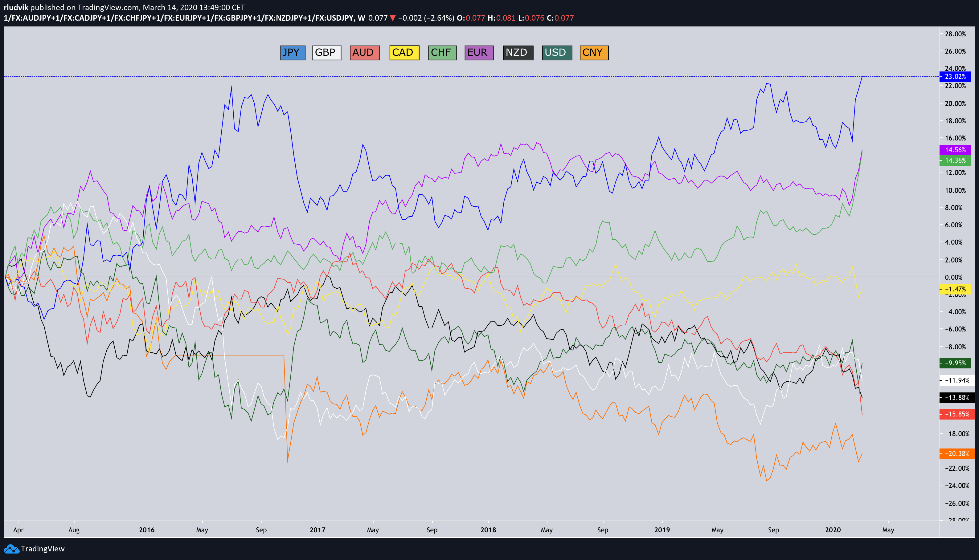
Task: Click the red down-triangle change indicator
Action: [x=392, y=18]
